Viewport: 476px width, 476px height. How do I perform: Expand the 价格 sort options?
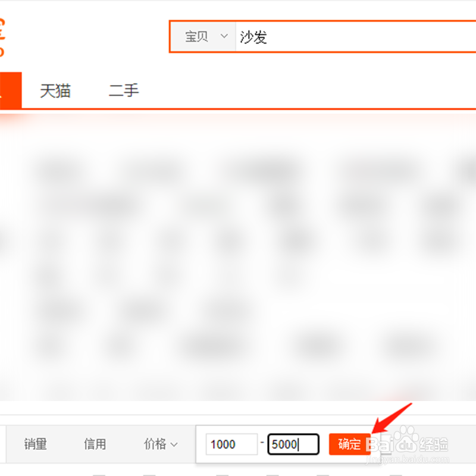[x=161, y=444]
